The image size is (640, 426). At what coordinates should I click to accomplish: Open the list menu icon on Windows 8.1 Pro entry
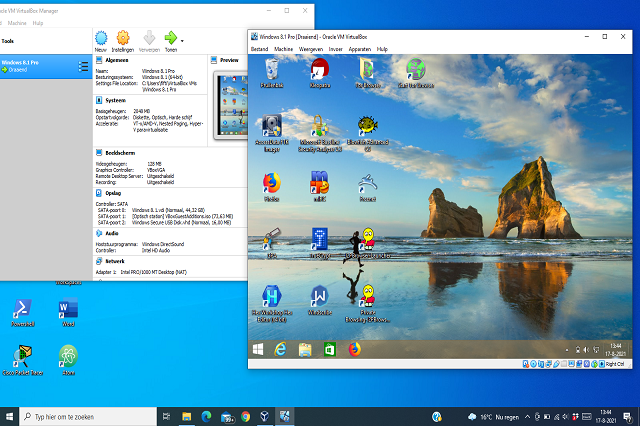click(x=83, y=67)
